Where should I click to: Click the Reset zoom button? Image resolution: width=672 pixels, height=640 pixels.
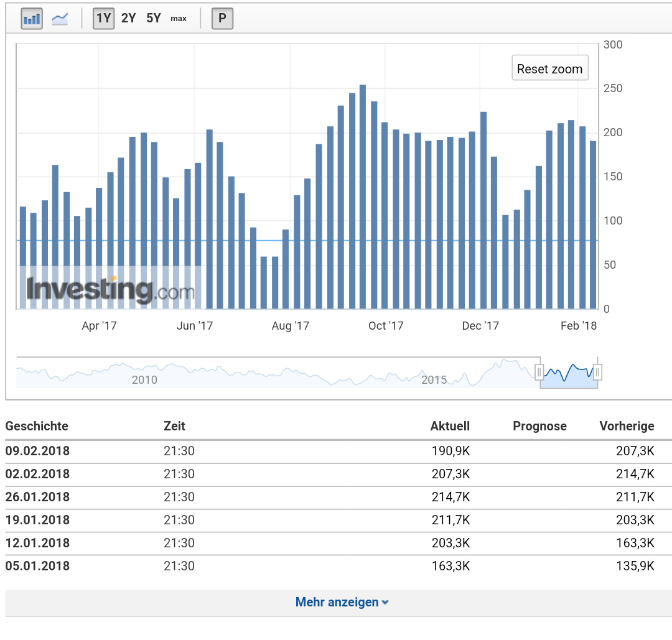coord(549,69)
